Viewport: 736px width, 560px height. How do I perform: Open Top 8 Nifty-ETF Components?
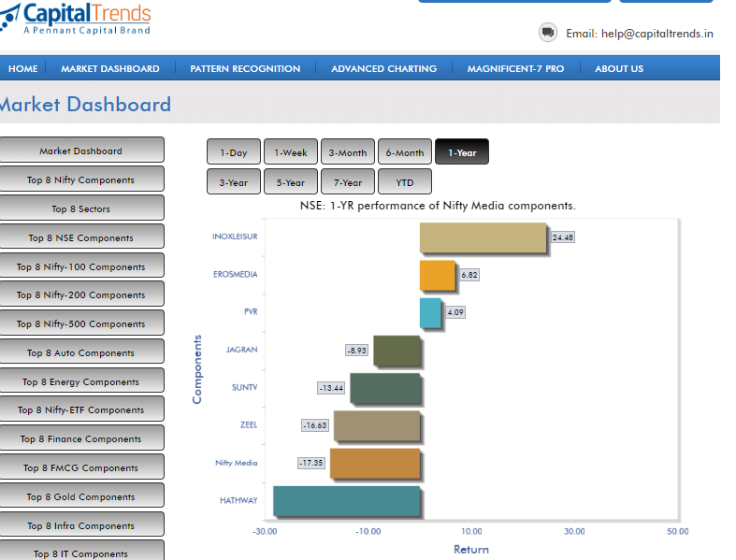(x=80, y=409)
